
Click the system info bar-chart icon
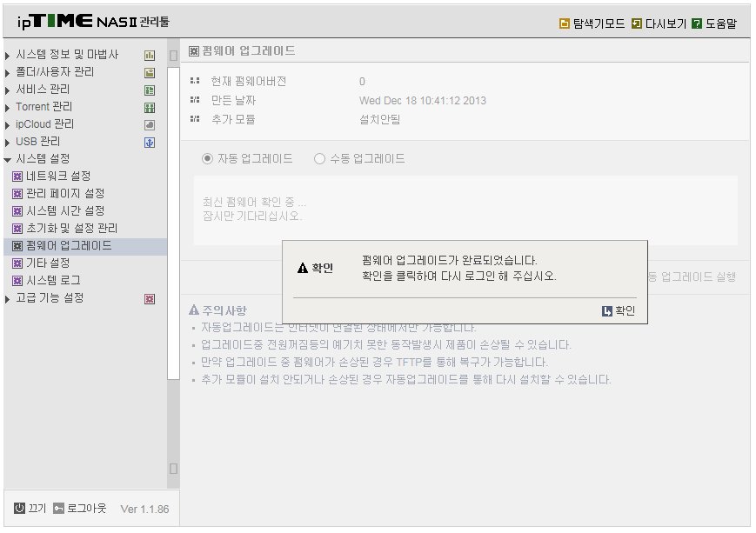click(x=150, y=56)
